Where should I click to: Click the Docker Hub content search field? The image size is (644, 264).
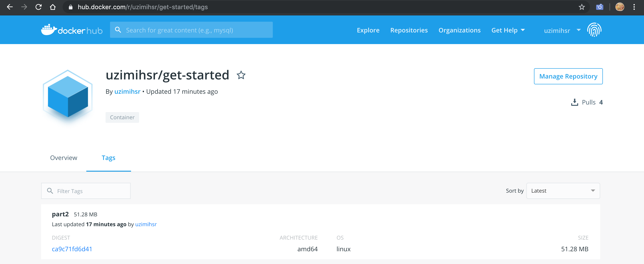pos(191,30)
